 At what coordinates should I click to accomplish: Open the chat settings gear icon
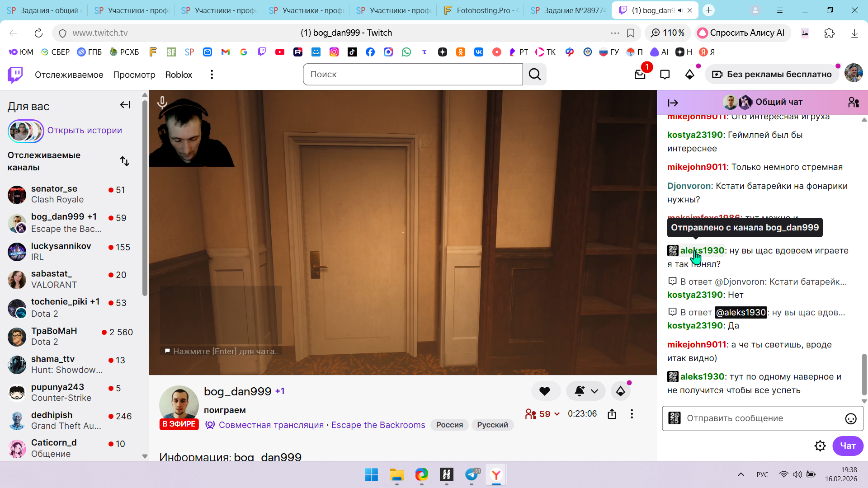coord(820,446)
